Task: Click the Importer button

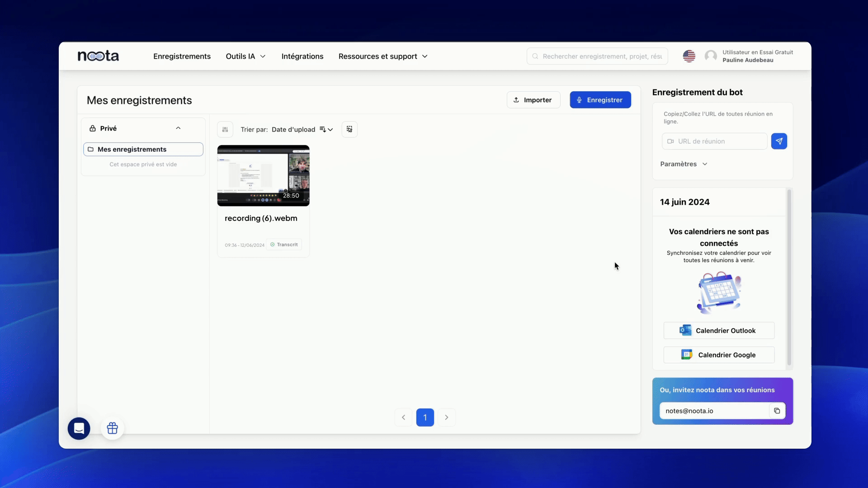Action: 533,100
